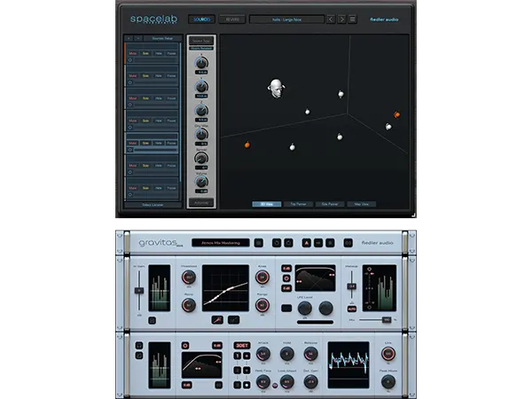Go to the previous preset in spacelab
Image resolution: width=532 pixels, height=399 pixels.
331,20
